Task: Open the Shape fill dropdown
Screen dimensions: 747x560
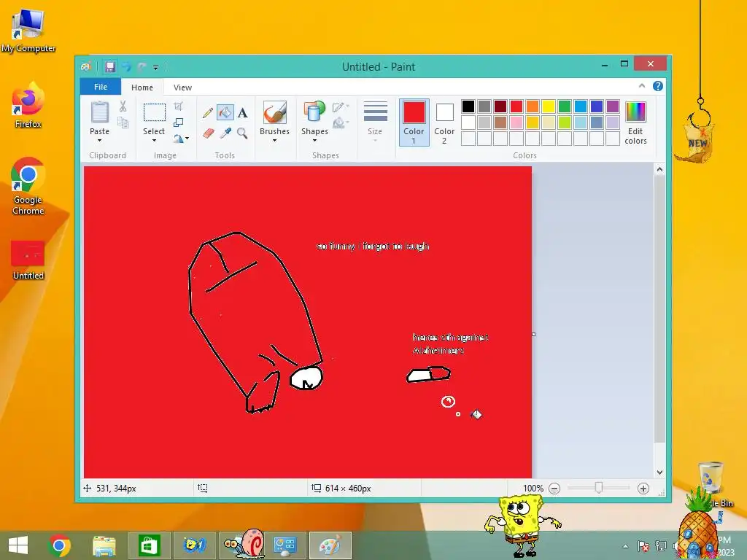Action: [341, 124]
